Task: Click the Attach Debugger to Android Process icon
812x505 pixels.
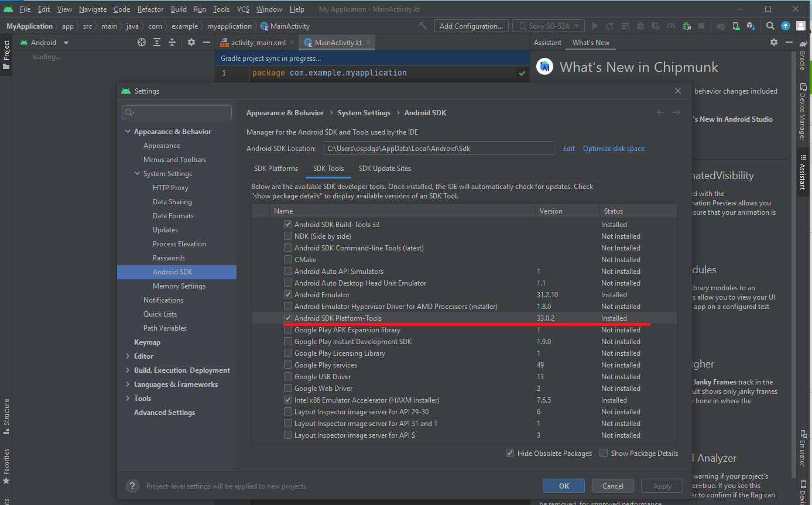Action: pos(686,26)
